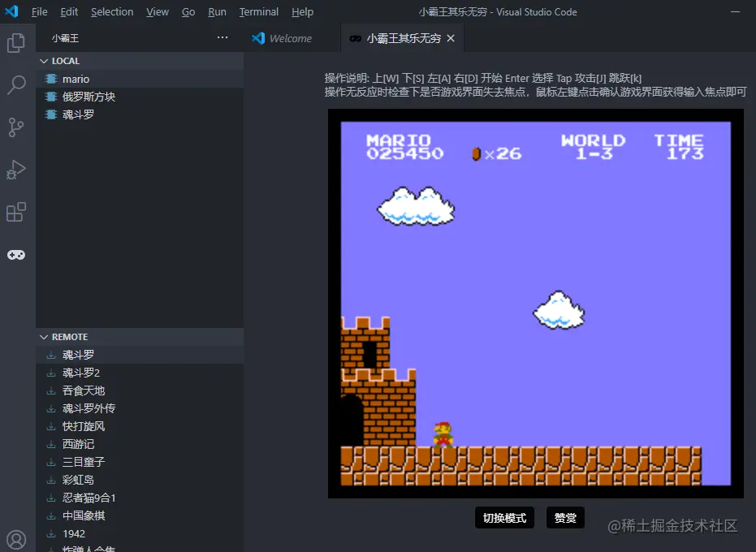
Task: Select 吞食天地 in the REMOTE list
Action: click(x=140, y=390)
